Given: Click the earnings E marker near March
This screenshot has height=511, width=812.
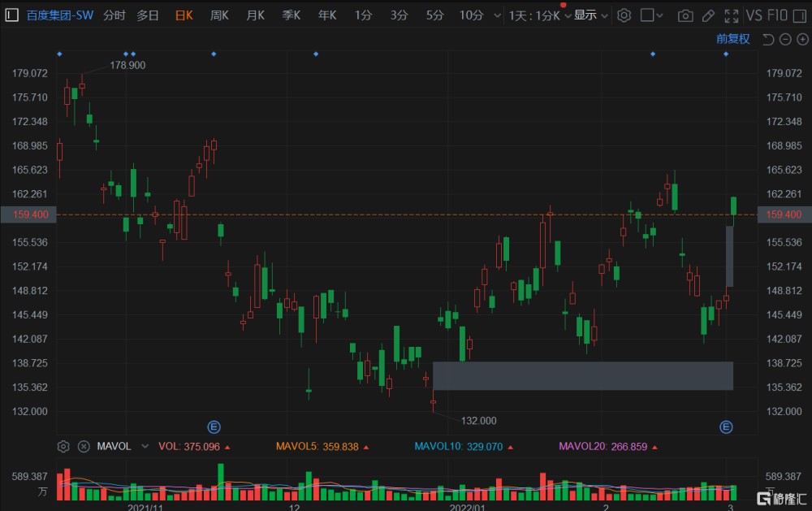Looking at the screenshot, I should pyautogui.click(x=726, y=427).
